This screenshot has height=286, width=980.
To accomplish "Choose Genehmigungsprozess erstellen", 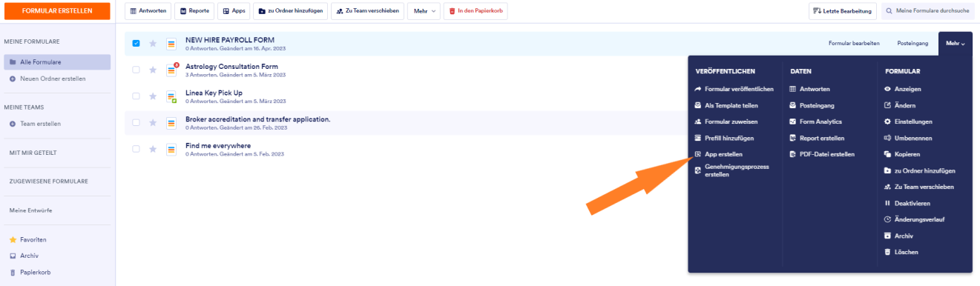I will [731, 170].
